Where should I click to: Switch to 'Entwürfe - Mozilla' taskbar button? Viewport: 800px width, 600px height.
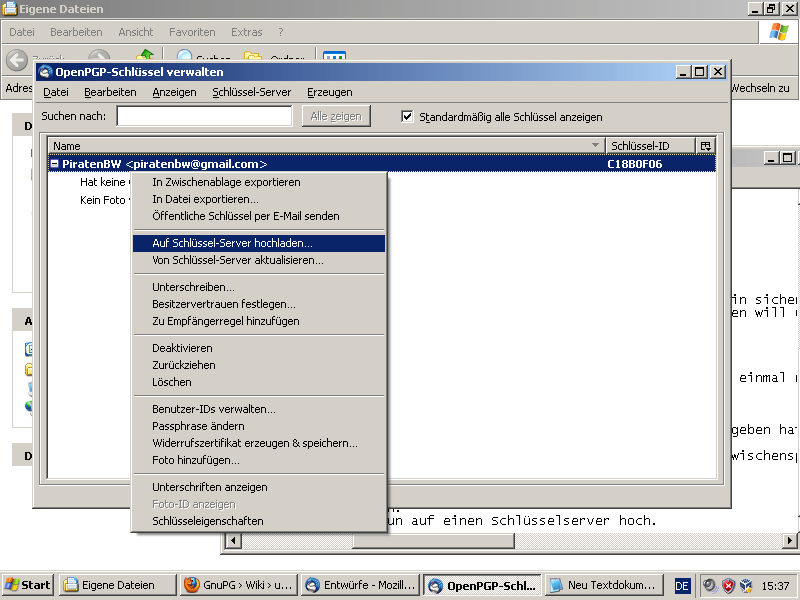click(360, 585)
